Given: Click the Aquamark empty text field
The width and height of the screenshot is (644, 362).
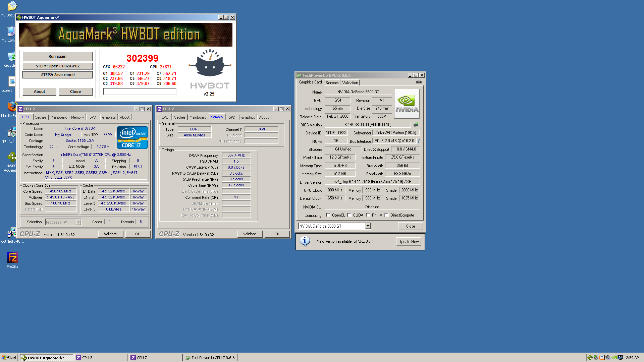Looking at the screenshot, I should [140, 92].
